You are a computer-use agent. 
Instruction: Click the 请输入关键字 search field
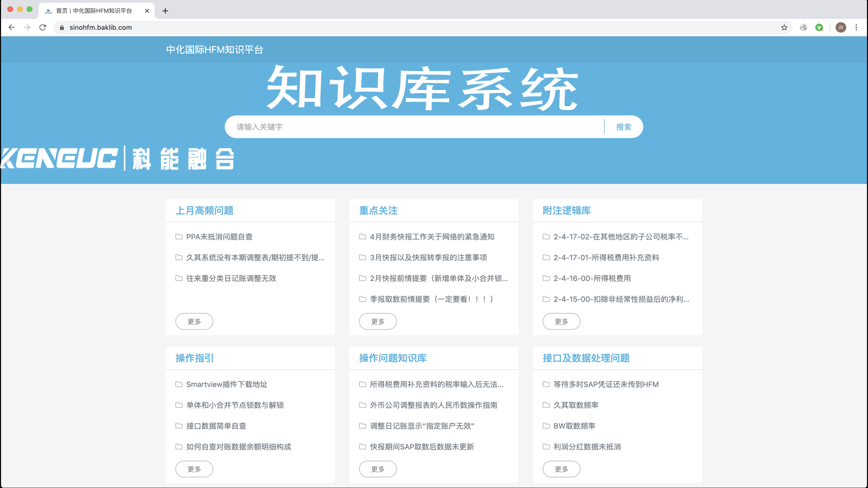coord(414,127)
